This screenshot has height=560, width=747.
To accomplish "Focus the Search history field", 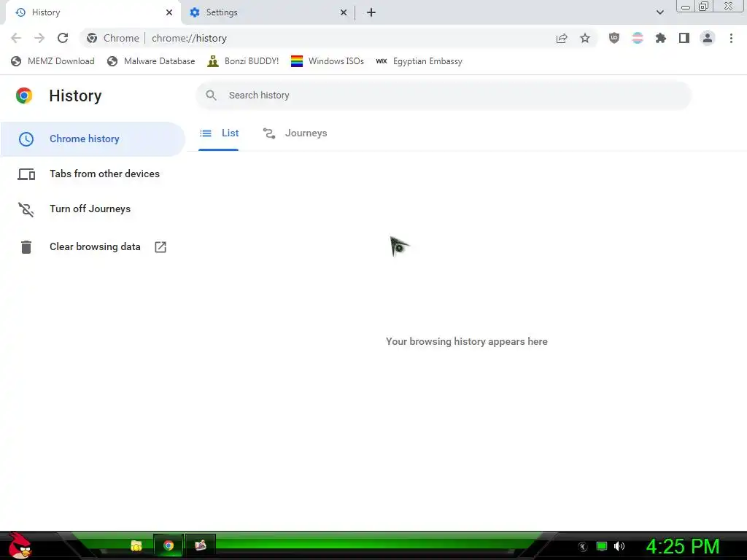I will pyautogui.click(x=443, y=96).
